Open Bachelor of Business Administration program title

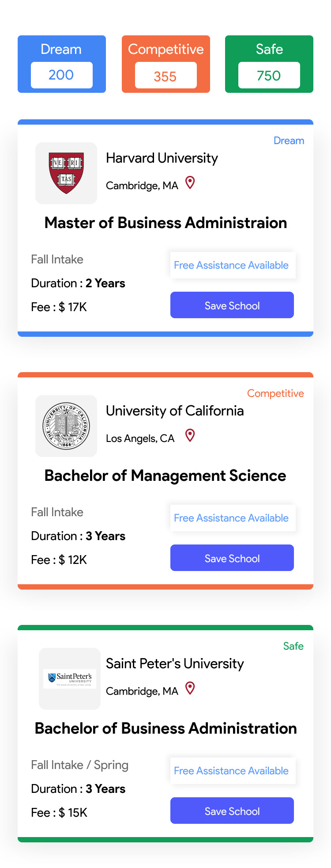(x=165, y=728)
